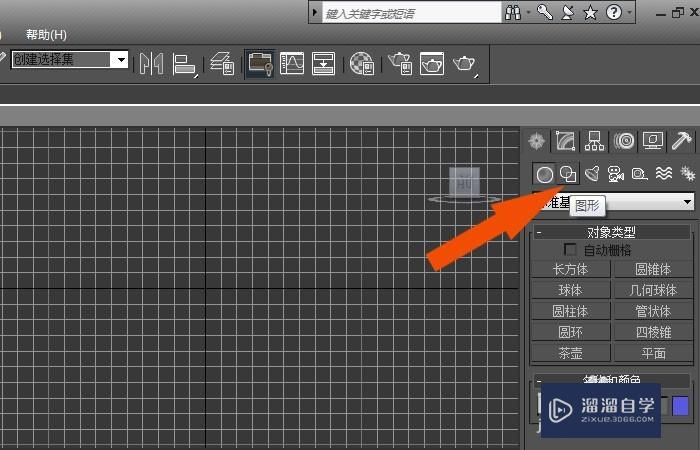Open the Material Editor
The image size is (700, 450).
tap(362, 63)
